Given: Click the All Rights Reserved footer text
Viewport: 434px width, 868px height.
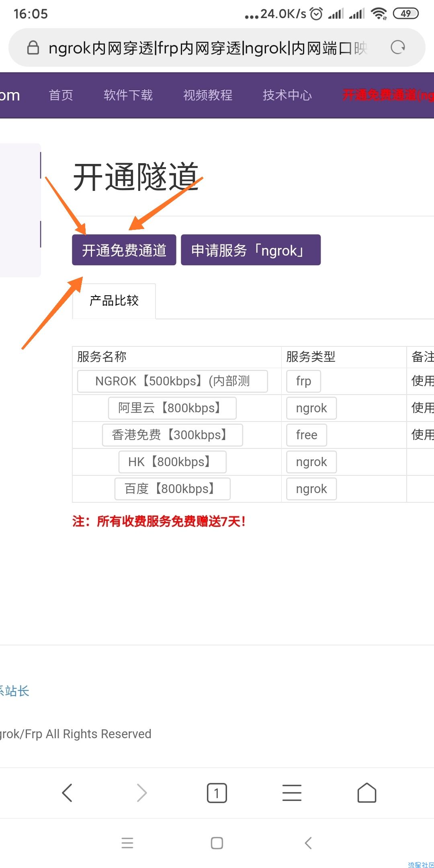Looking at the screenshot, I should pyautogui.click(x=76, y=734).
